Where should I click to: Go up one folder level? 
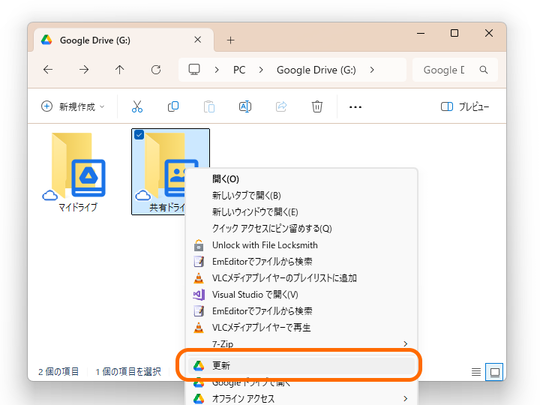pyautogui.click(x=120, y=70)
